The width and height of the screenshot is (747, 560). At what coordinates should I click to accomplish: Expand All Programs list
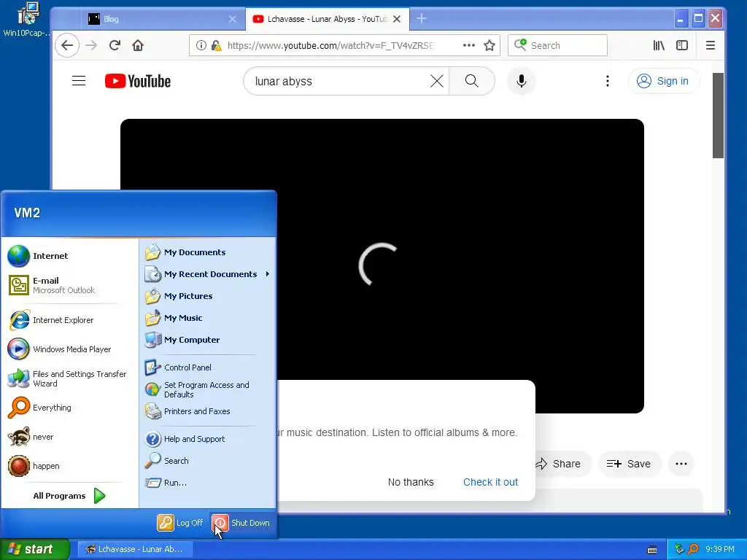pos(69,496)
